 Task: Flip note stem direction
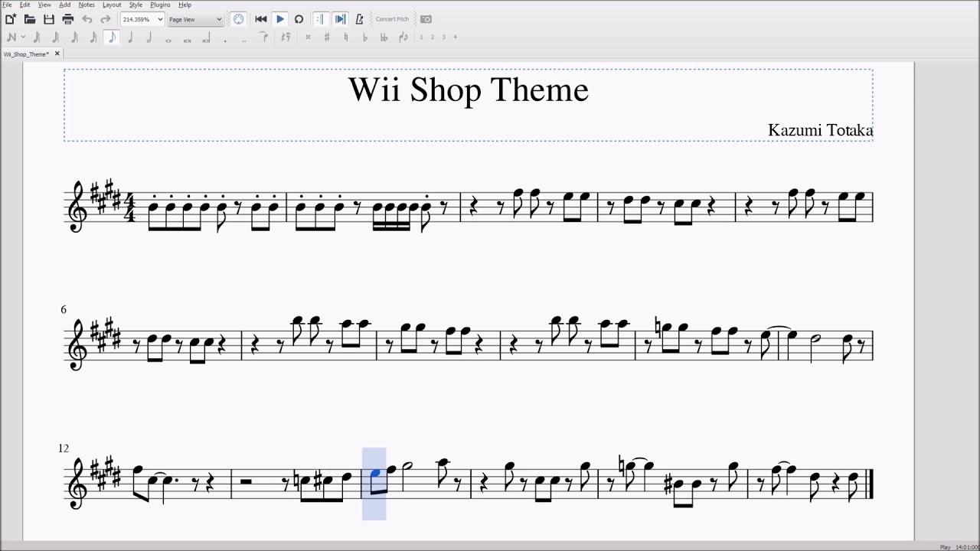coord(403,37)
